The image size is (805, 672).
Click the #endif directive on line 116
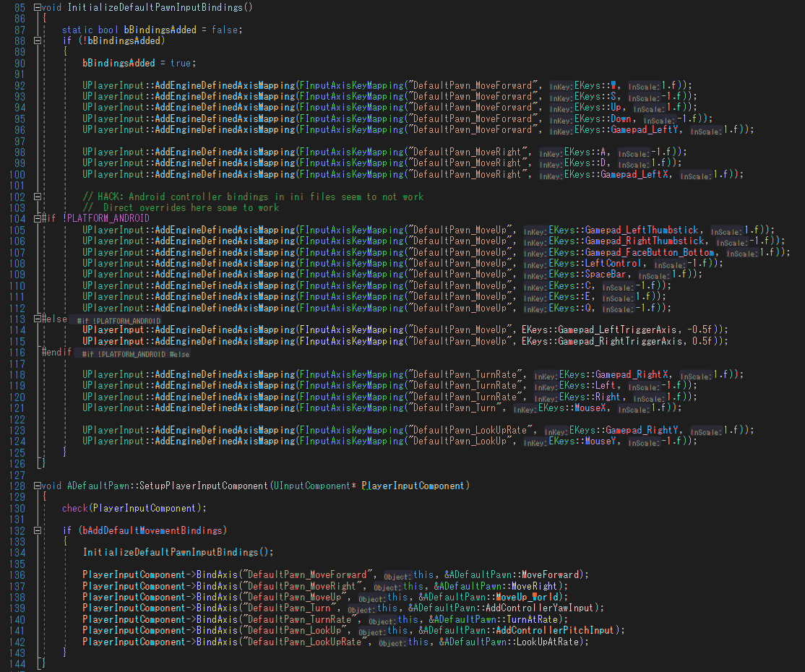pyautogui.click(x=56, y=352)
